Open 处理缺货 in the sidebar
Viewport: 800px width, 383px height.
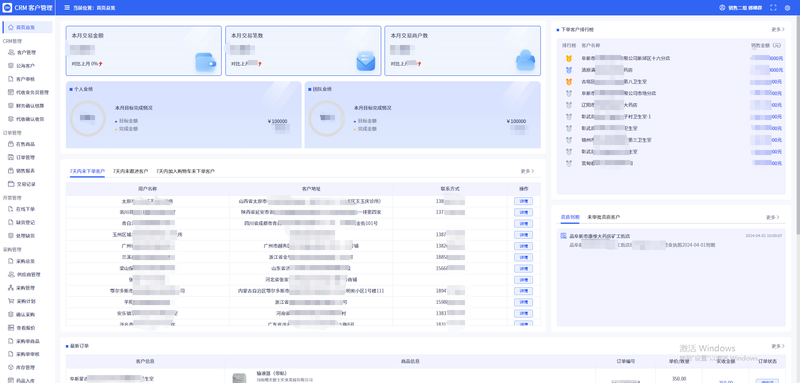[26, 236]
